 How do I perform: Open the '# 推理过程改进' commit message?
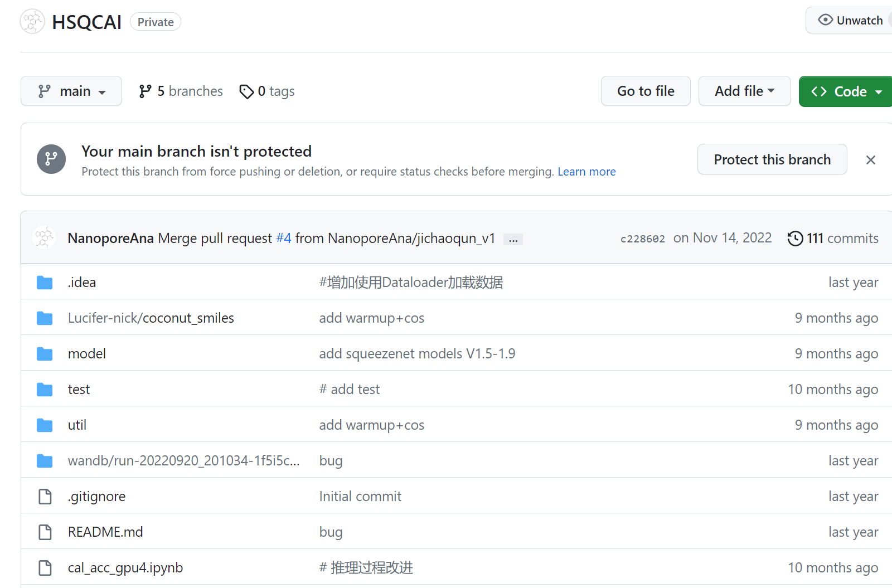click(366, 568)
